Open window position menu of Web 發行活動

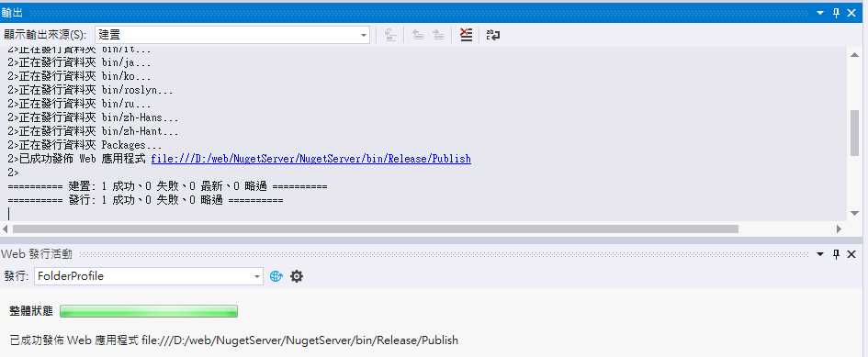821,253
